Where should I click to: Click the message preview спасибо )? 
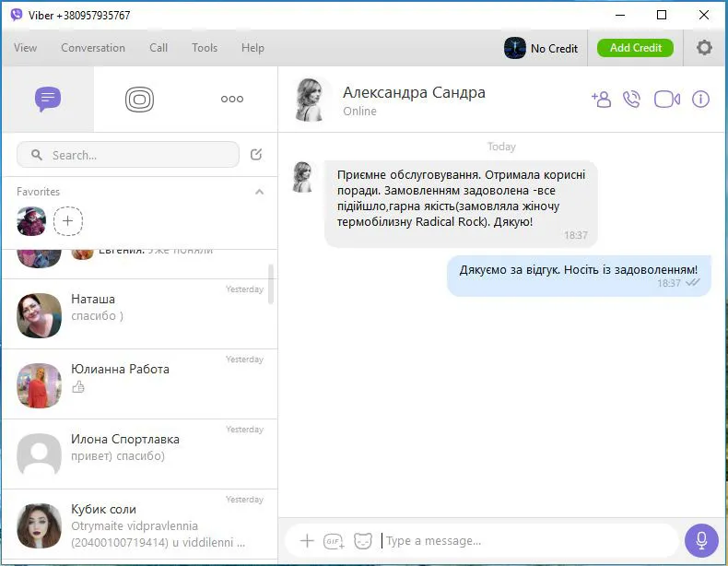click(x=97, y=316)
